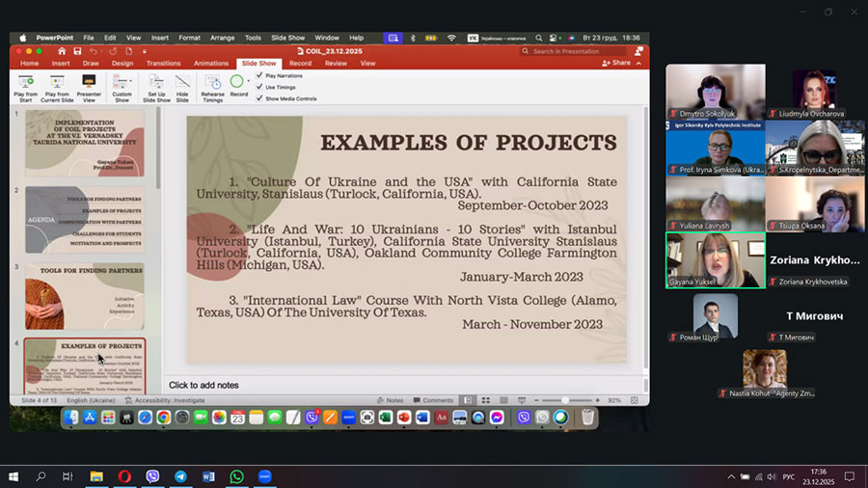This screenshot has width=868, height=488.
Task: Uncheck Play Narrations checkbox
Action: (259, 75)
